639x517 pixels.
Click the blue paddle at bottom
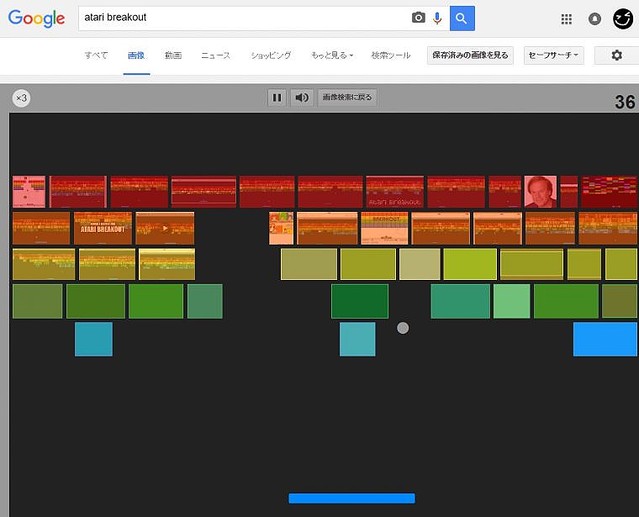(351, 498)
